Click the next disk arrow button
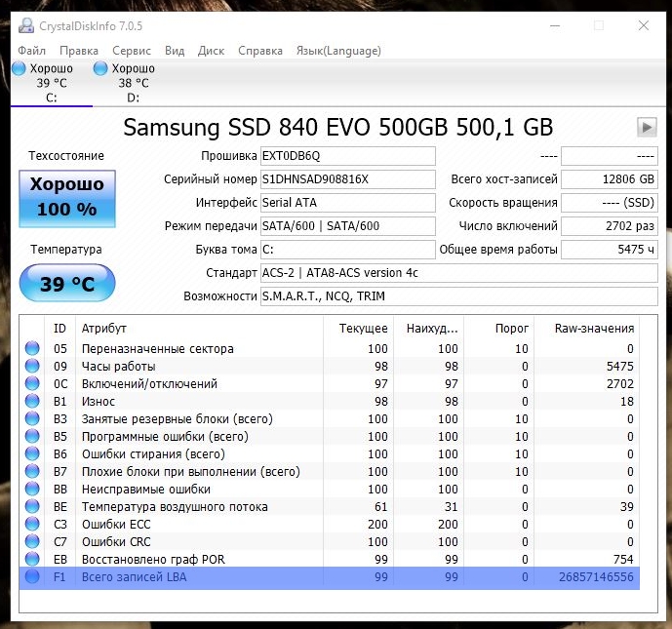 pos(647,127)
